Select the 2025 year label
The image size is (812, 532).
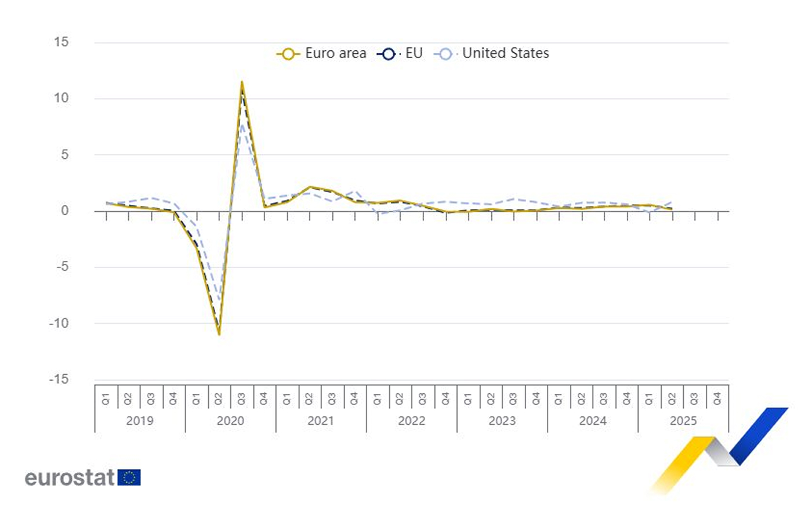(x=683, y=421)
